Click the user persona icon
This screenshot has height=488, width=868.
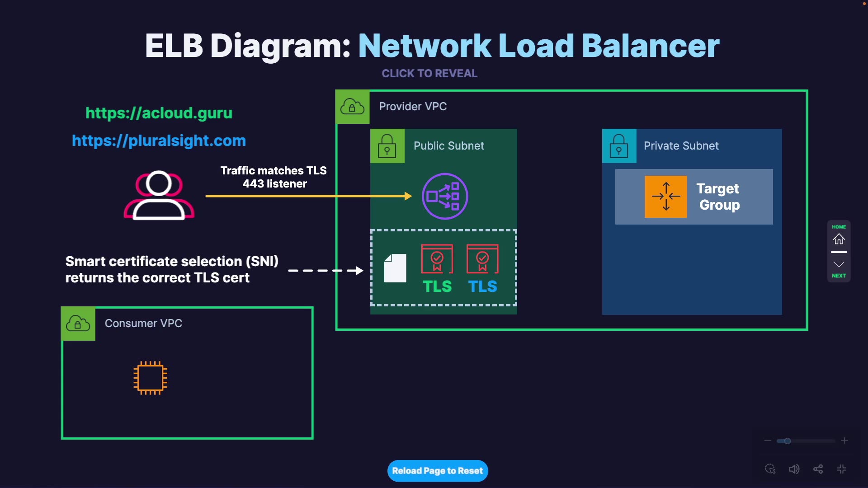(159, 195)
